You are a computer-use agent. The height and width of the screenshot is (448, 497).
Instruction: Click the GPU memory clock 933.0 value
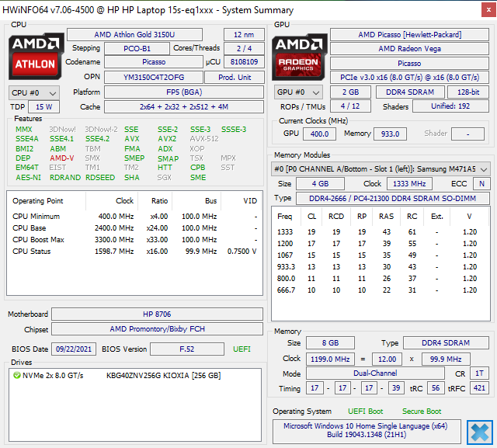[x=390, y=134]
